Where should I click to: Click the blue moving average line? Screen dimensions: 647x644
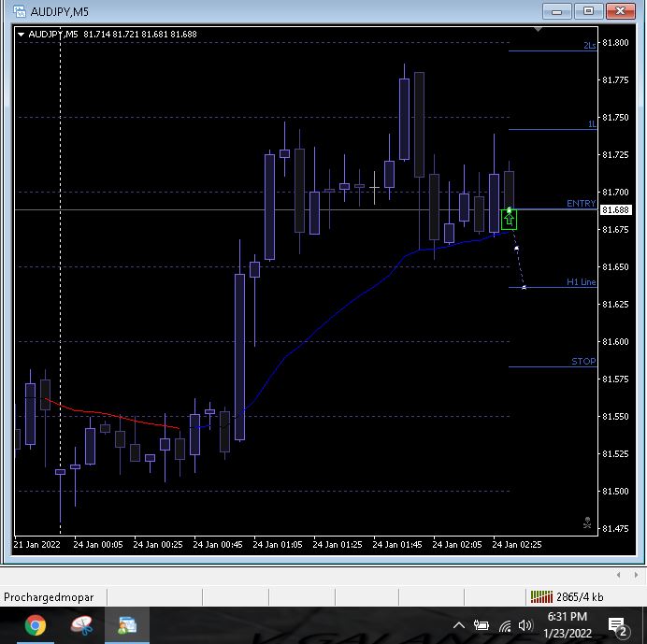click(x=338, y=312)
